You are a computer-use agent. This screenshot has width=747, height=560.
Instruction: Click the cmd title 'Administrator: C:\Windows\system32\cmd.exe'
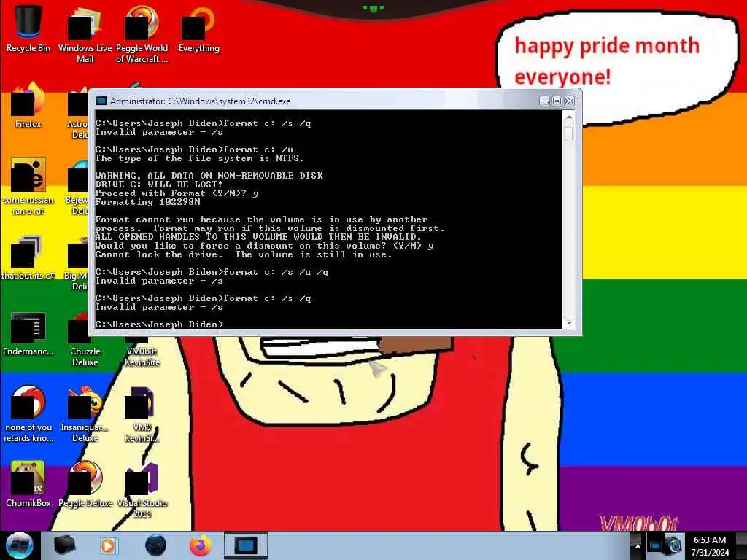[200, 101]
